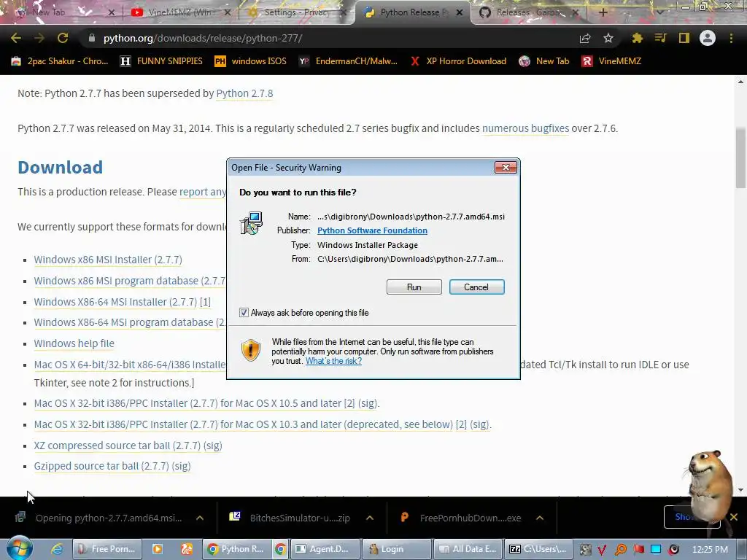The height and width of the screenshot is (560, 747).
Task: Click the Mac OS X 10.5 and later installer link
Action: (187, 403)
